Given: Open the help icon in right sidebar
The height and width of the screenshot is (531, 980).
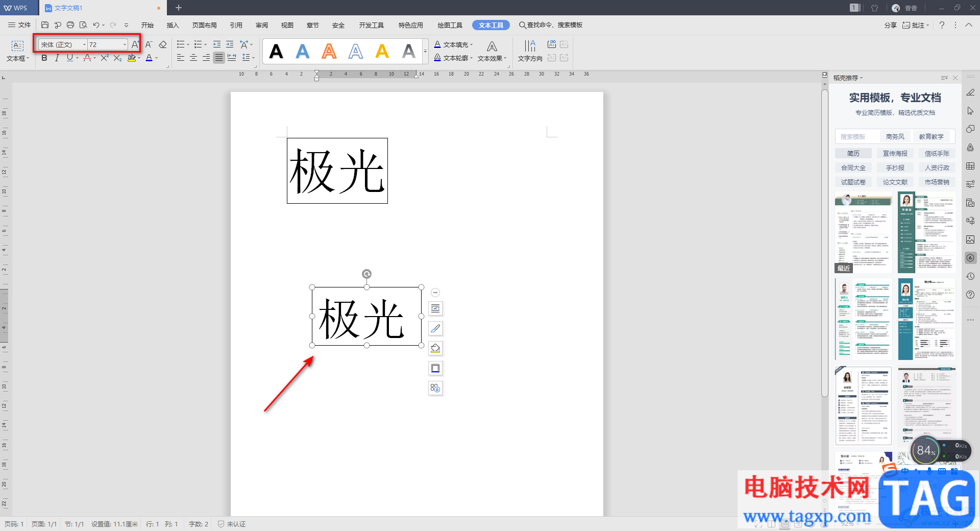Looking at the screenshot, I should pyautogui.click(x=970, y=295).
